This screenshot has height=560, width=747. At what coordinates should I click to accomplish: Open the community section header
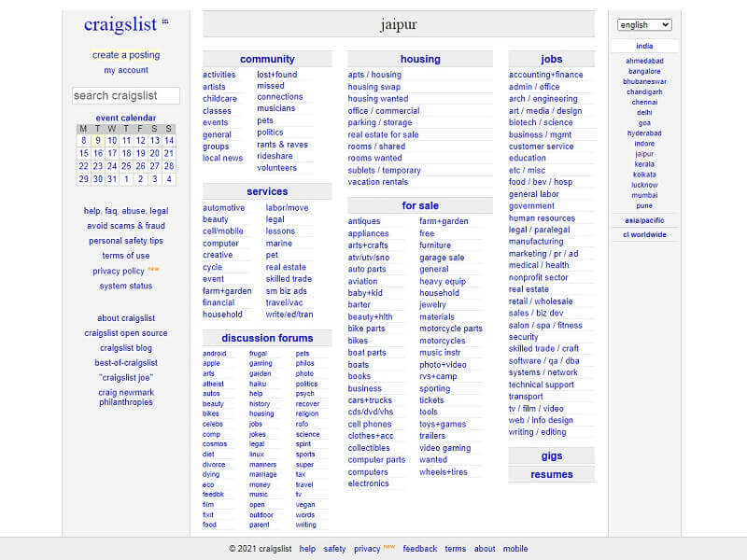point(267,59)
